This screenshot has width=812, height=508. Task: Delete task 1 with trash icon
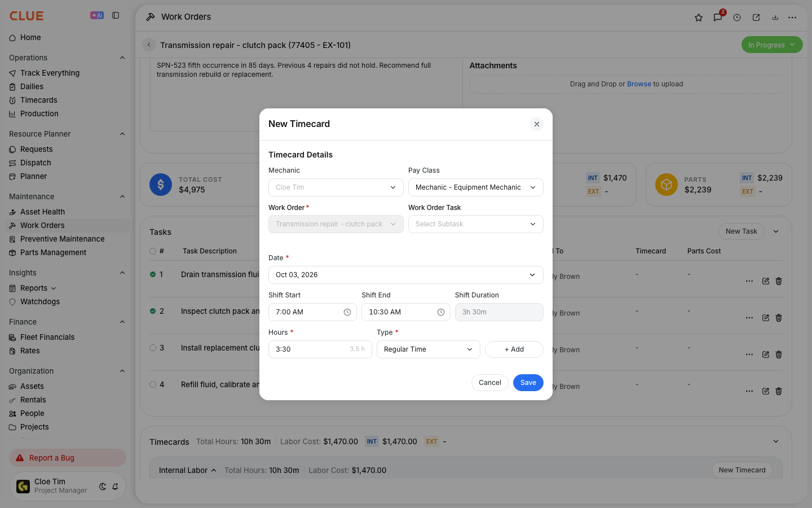coord(779,281)
